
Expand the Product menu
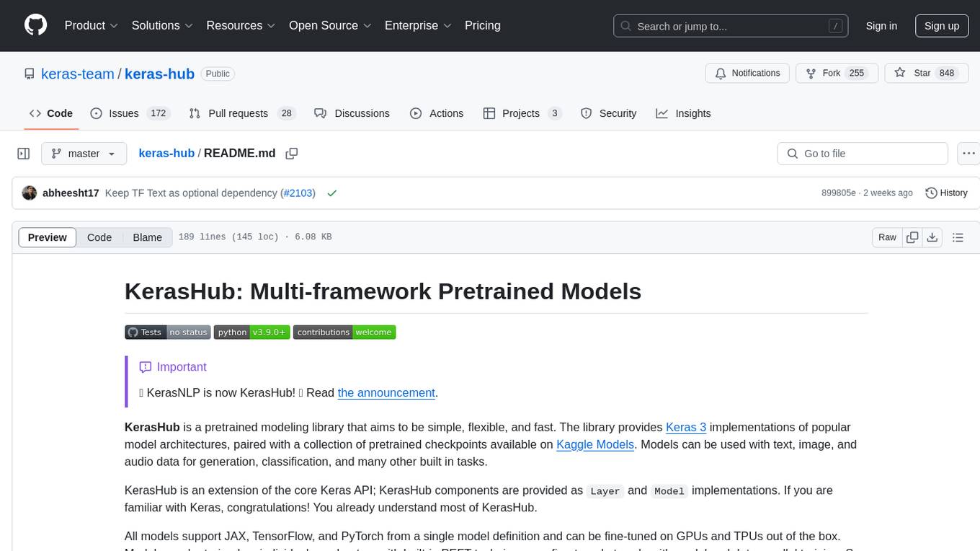point(92,25)
